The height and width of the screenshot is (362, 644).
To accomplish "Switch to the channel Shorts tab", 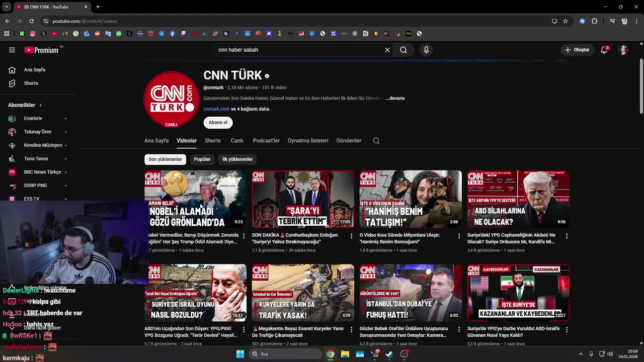I will point(213,141).
